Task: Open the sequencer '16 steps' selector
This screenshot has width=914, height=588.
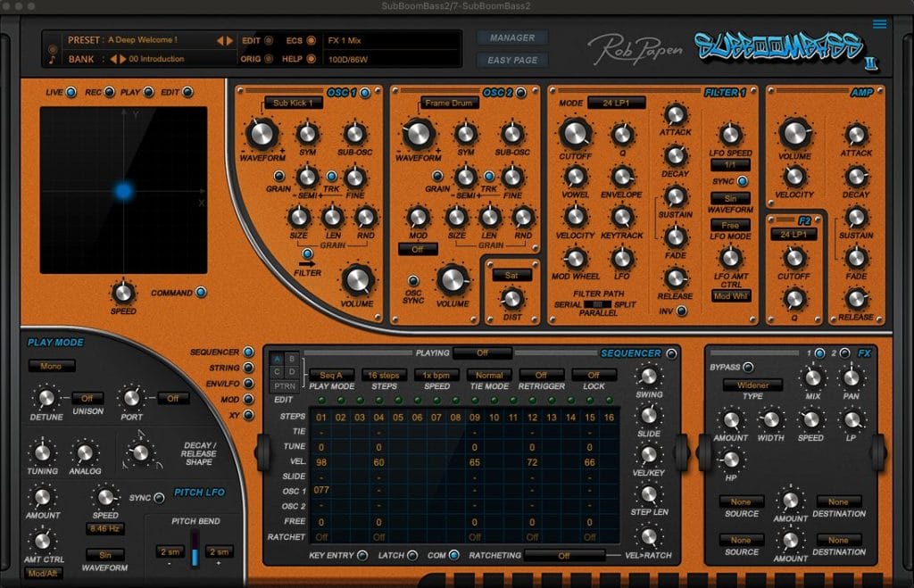Action: (384, 376)
